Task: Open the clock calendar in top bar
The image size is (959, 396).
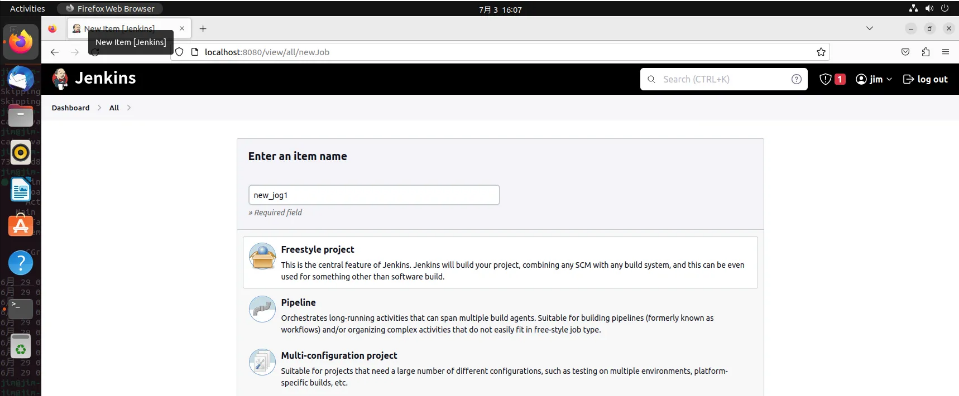Action: 500,9
